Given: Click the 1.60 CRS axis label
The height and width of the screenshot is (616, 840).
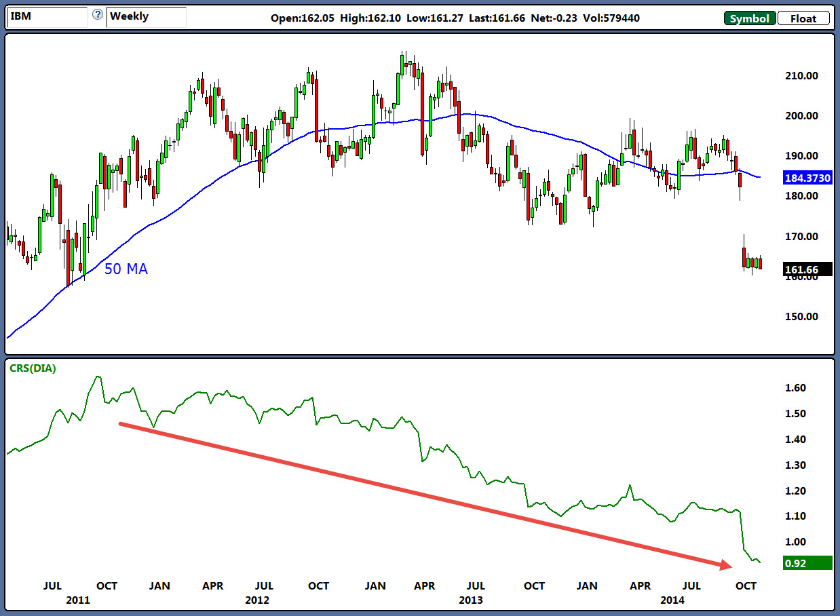Looking at the screenshot, I should pos(795,388).
